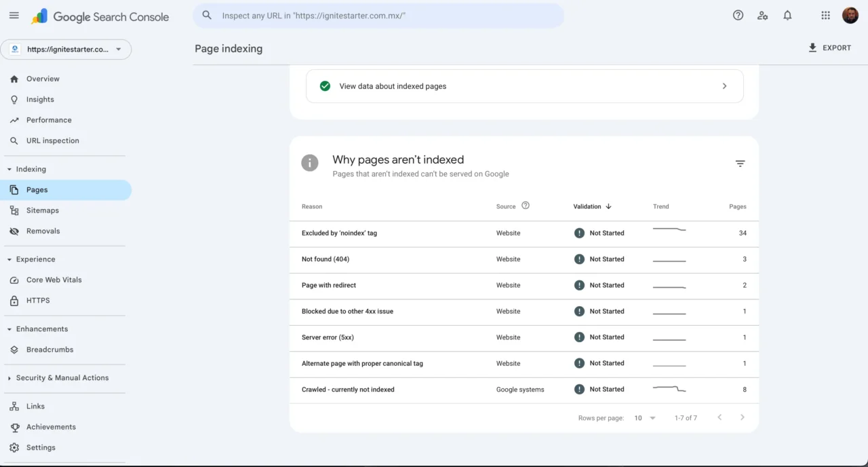Open the HTTPS report icon
868x467 pixels.
(14, 300)
